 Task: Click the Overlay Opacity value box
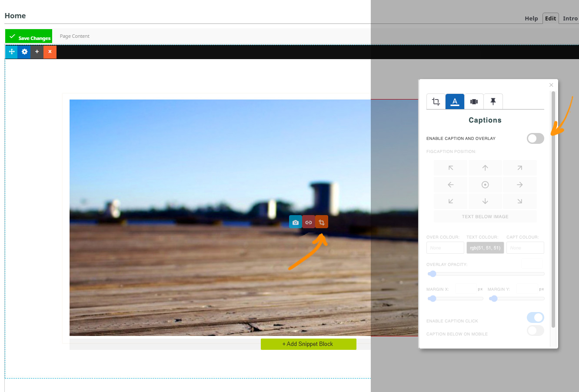(x=532, y=264)
